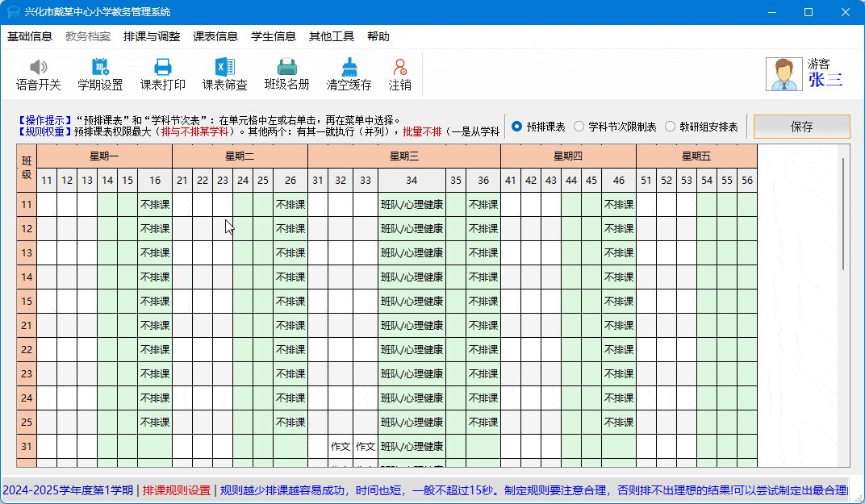
Task: Click the 班级名册 toolbar icon
Action: [286, 68]
